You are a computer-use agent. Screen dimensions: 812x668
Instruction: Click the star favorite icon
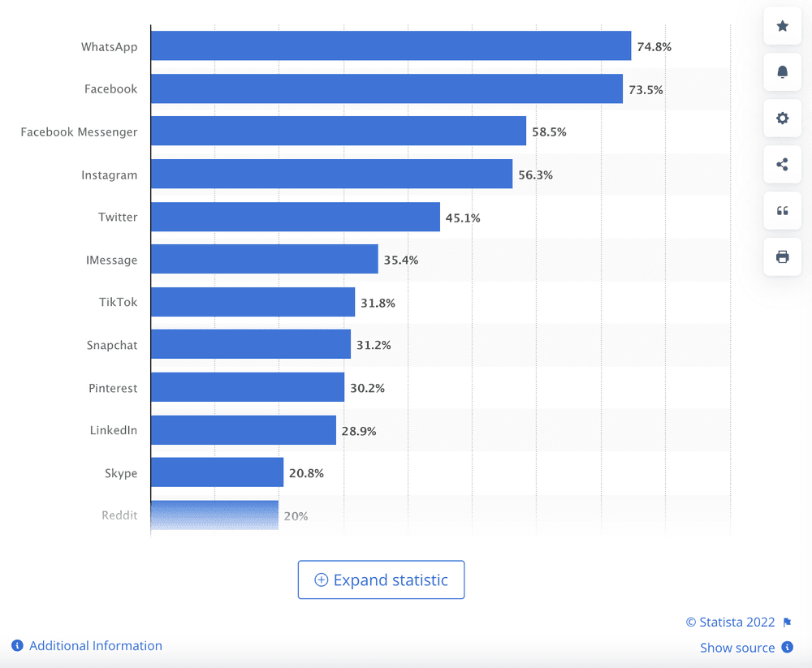click(x=782, y=25)
